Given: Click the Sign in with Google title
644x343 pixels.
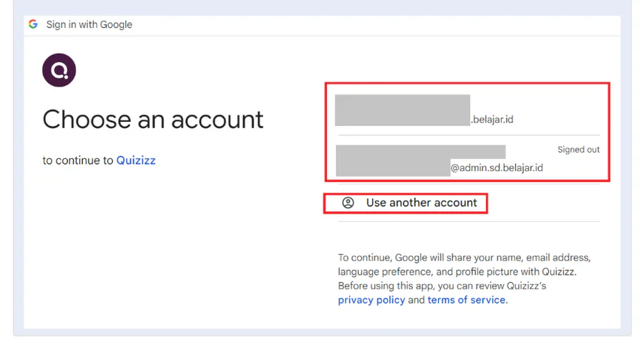Looking at the screenshot, I should 89,24.
